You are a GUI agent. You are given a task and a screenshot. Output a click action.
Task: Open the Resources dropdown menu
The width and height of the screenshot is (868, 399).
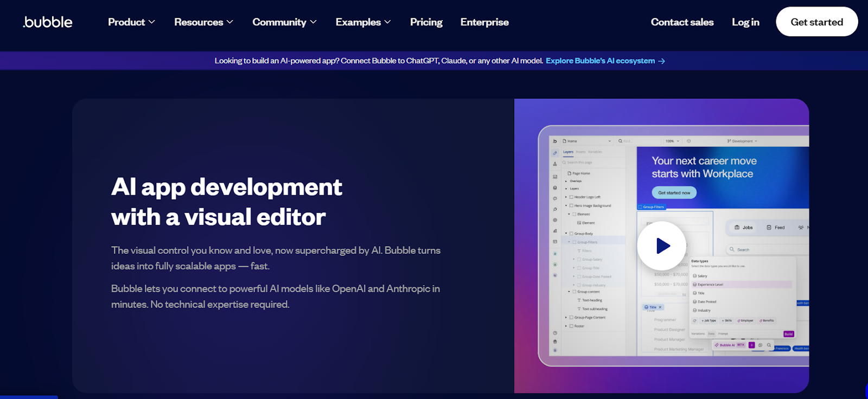(203, 22)
